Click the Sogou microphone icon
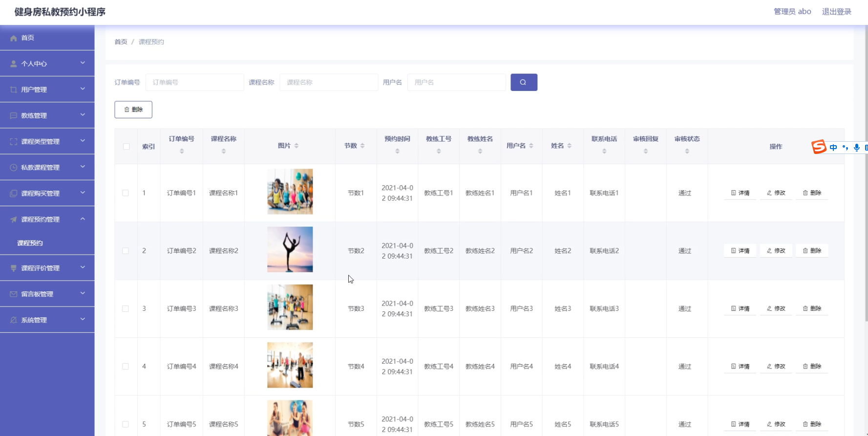The image size is (868, 436). pyautogui.click(x=856, y=147)
